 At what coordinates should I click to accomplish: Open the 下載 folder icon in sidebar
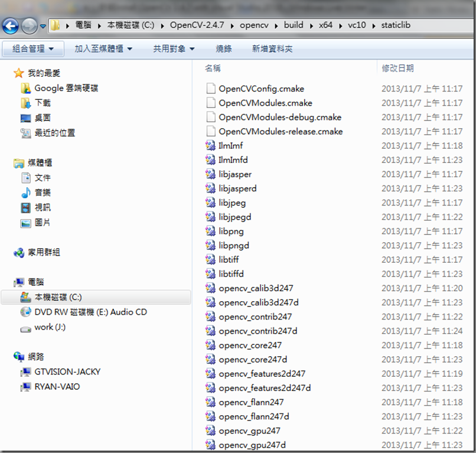[26, 103]
